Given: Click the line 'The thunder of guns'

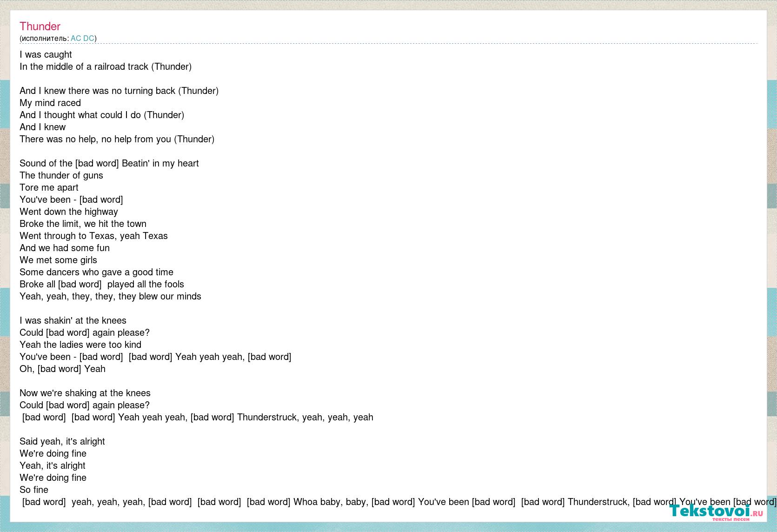Looking at the screenshot, I should 61,175.
